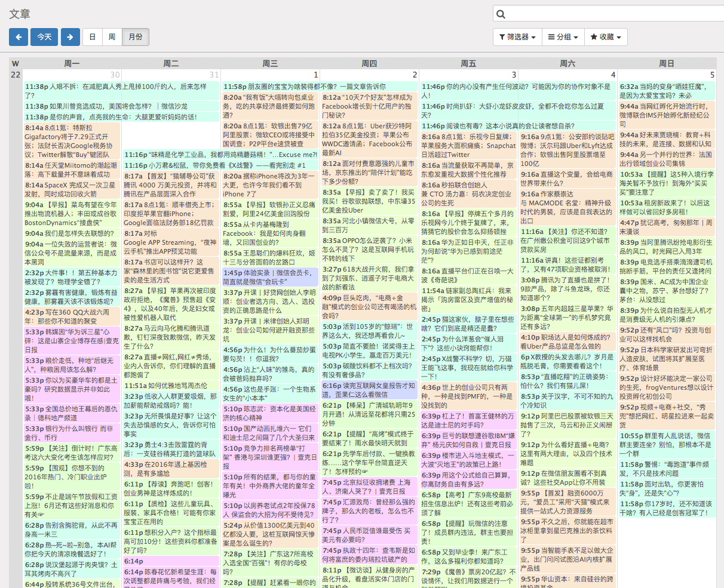Open event 11:58p 朋友圈的宝宝为啥装得都不像

[x=320, y=87]
